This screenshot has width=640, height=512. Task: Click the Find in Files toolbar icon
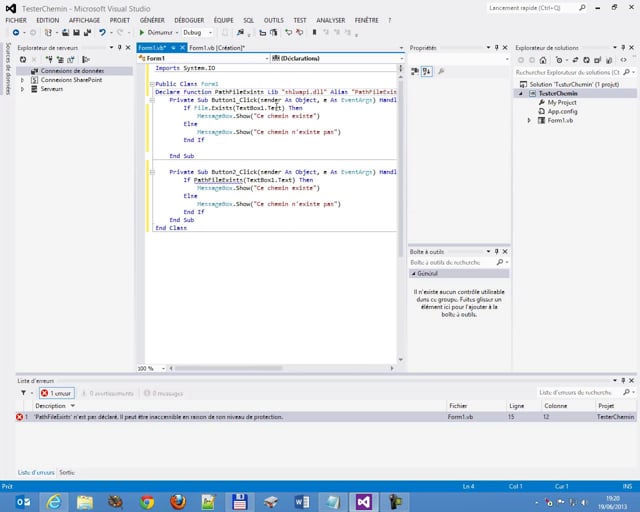tap(240, 32)
